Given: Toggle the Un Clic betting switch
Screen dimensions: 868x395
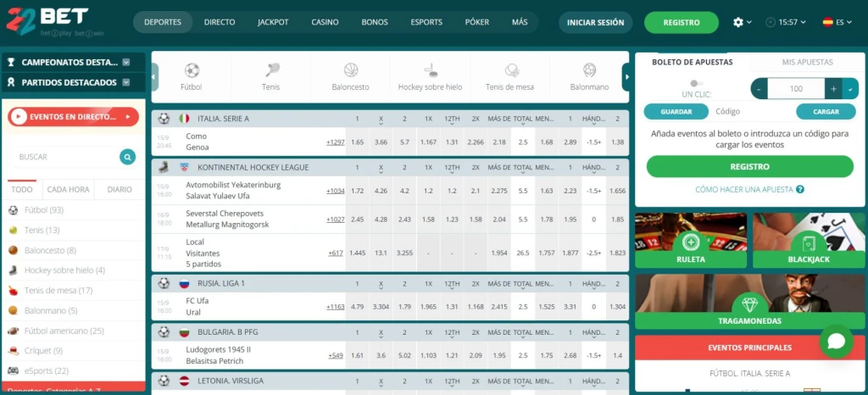Looking at the screenshot, I should coord(697,83).
